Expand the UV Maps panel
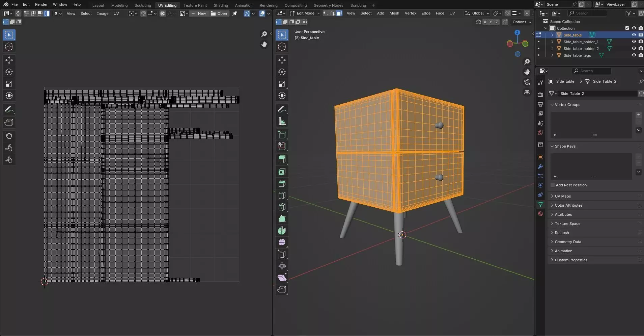 [563, 196]
